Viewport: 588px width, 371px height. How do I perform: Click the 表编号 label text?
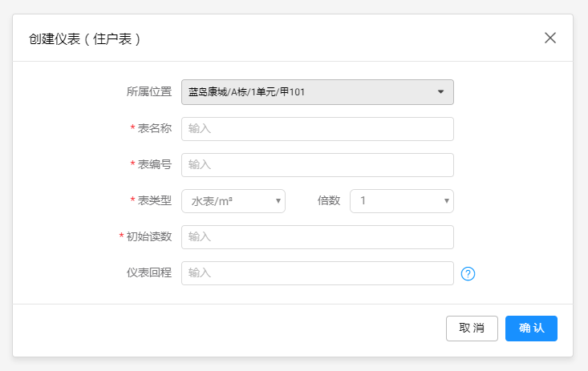tap(154, 165)
